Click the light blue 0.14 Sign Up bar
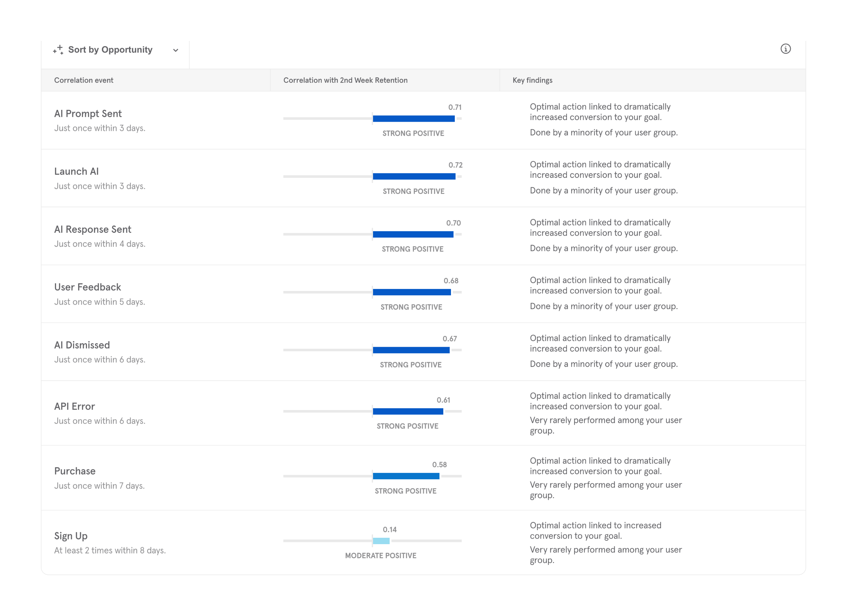 (381, 541)
